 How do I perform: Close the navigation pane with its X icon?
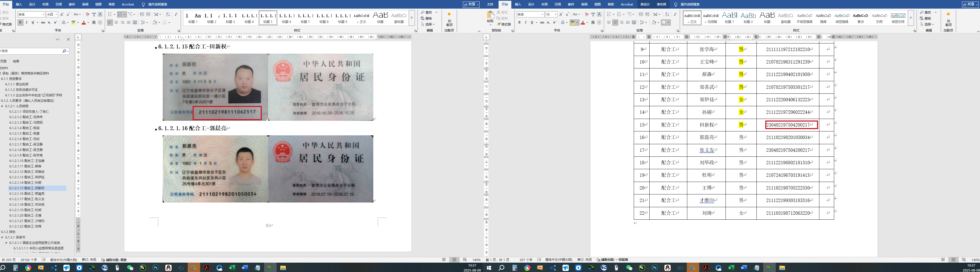68,39
